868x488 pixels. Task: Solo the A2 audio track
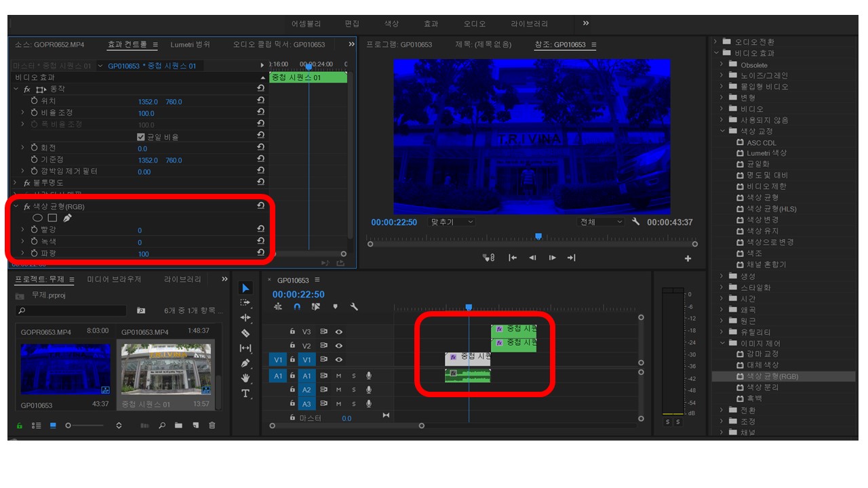click(353, 390)
